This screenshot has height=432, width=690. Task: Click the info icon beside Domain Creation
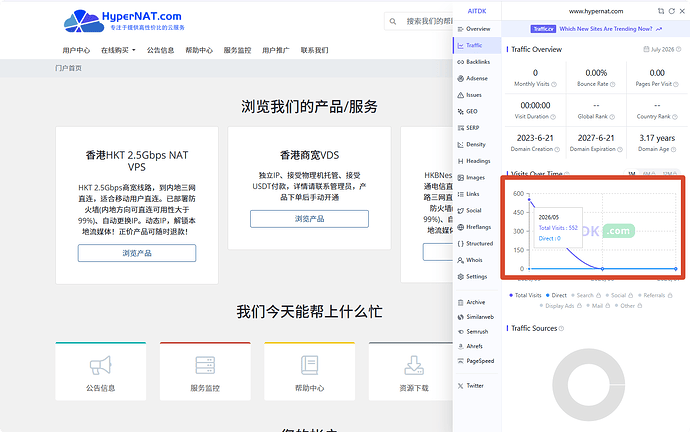pyautogui.click(x=557, y=150)
